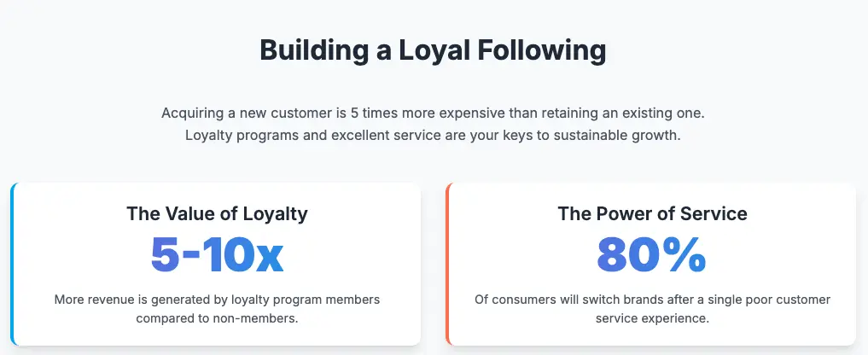This screenshot has width=868, height=355.
Task: Click the large '80%' statistic
Action: click(651, 255)
